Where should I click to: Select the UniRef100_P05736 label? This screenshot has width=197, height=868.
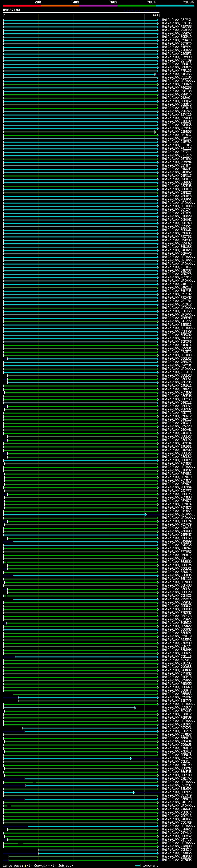[177, 545]
